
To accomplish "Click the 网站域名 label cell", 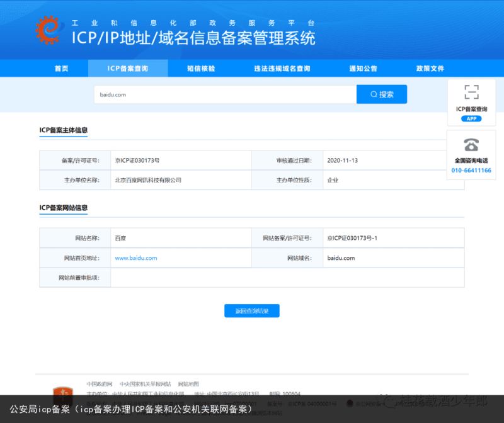I will [287, 258].
